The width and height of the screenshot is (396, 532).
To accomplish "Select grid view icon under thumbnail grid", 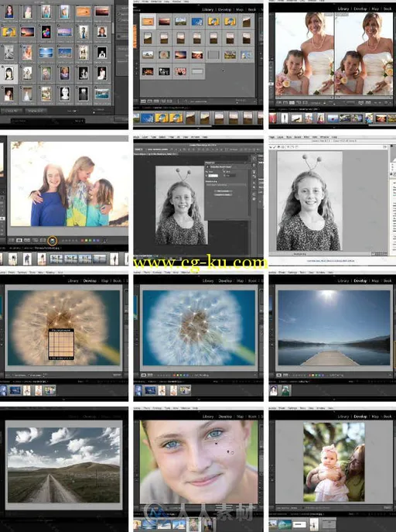I will point(144,101).
